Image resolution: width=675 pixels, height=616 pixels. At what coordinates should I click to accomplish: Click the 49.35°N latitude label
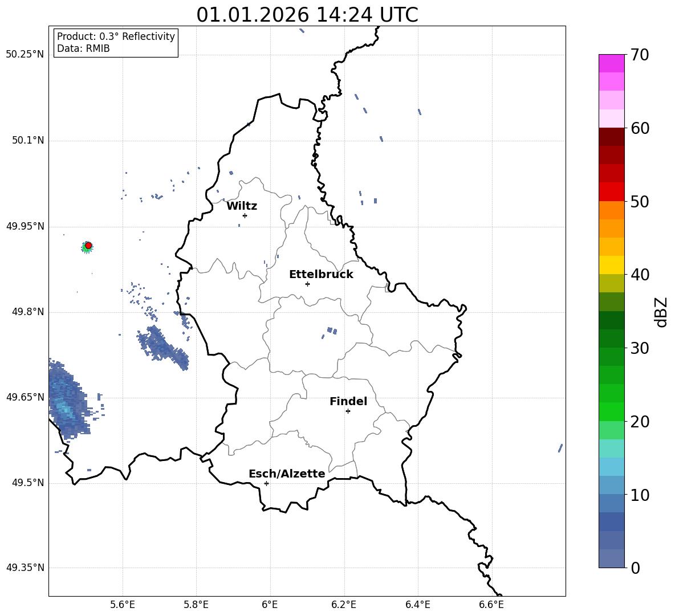pos(25,568)
